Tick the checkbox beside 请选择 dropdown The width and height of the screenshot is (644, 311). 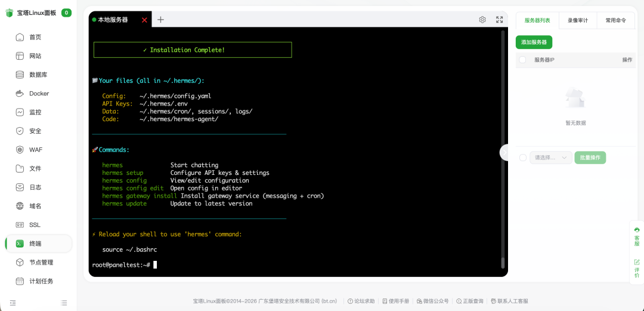pyautogui.click(x=522, y=158)
